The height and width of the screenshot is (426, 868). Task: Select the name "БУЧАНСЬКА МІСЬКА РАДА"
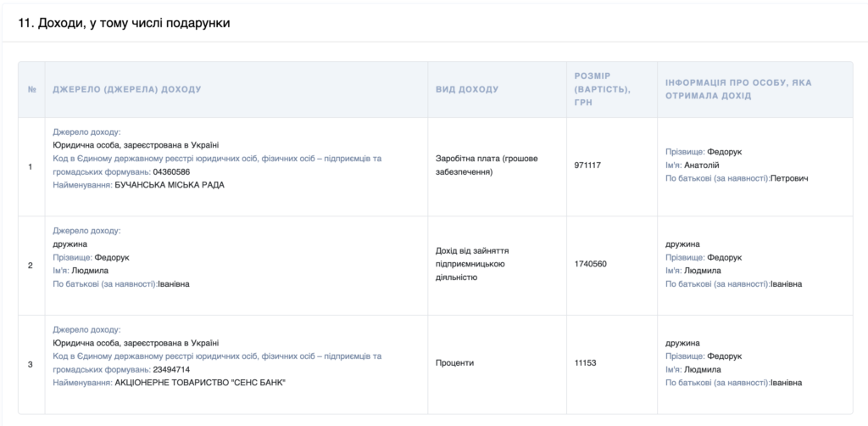170,184
